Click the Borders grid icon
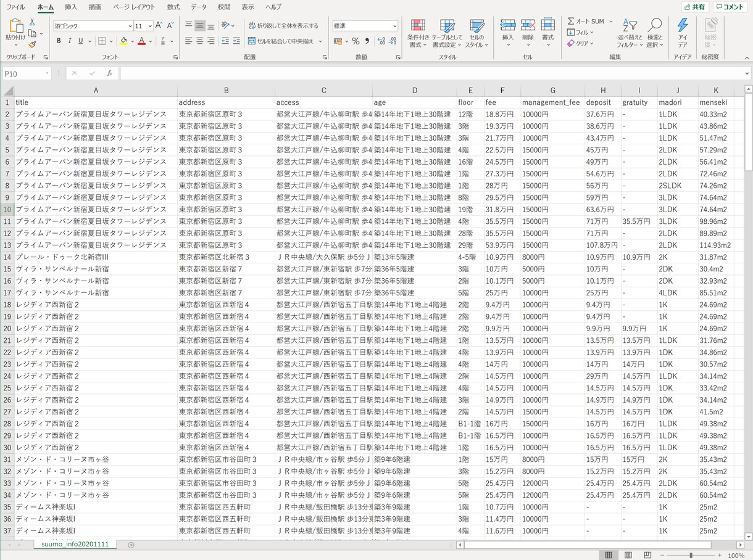 click(102, 41)
